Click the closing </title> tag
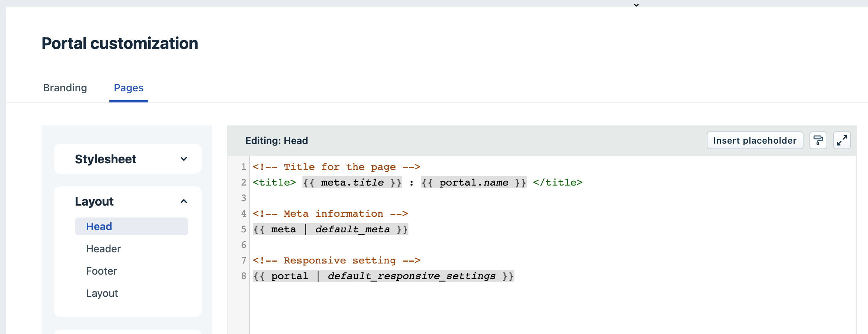The height and width of the screenshot is (334, 868). (558, 183)
